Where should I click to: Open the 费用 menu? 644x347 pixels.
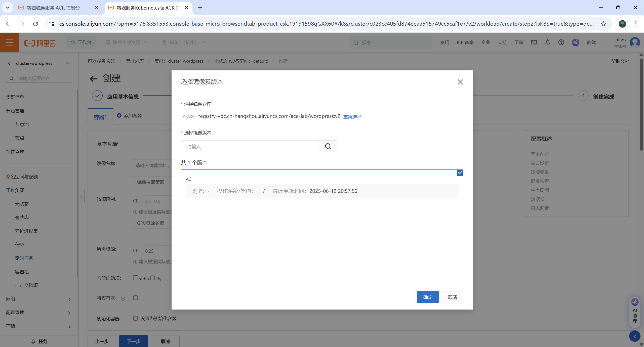[445, 42]
